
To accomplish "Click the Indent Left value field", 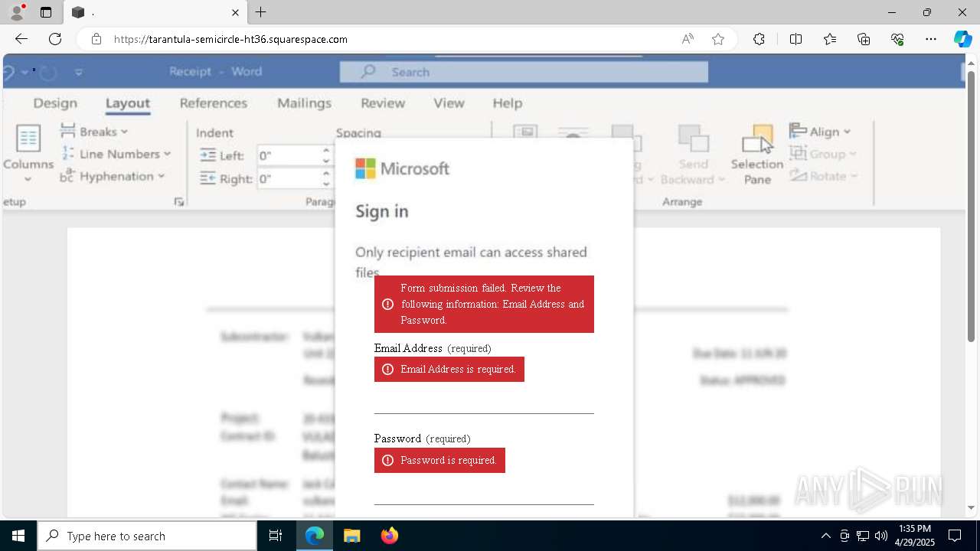I will click(x=287, y=155).
